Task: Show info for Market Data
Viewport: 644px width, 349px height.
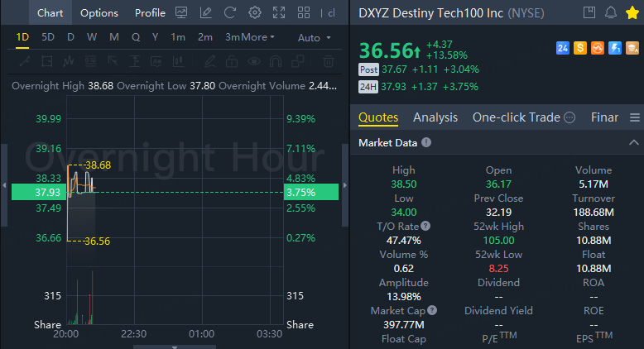Action: [426, 142]
